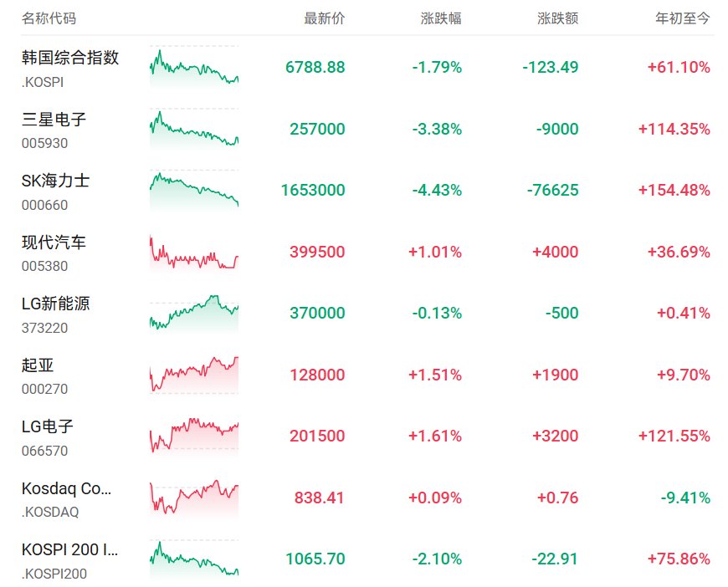Viewport: 728px width, 587px height.
Task: Click LG电子 latest price 201500
Action: [x=317, y=436]
